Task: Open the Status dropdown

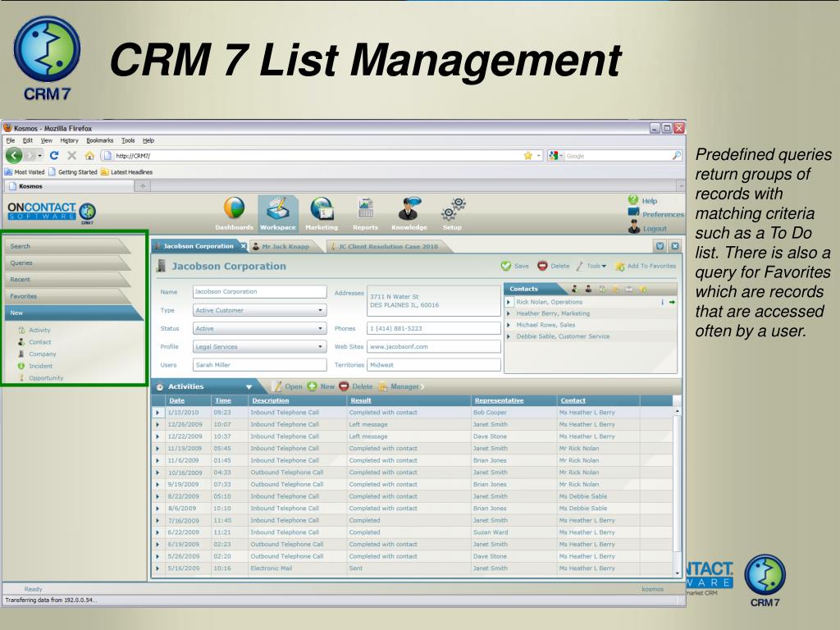Action: 259,328
